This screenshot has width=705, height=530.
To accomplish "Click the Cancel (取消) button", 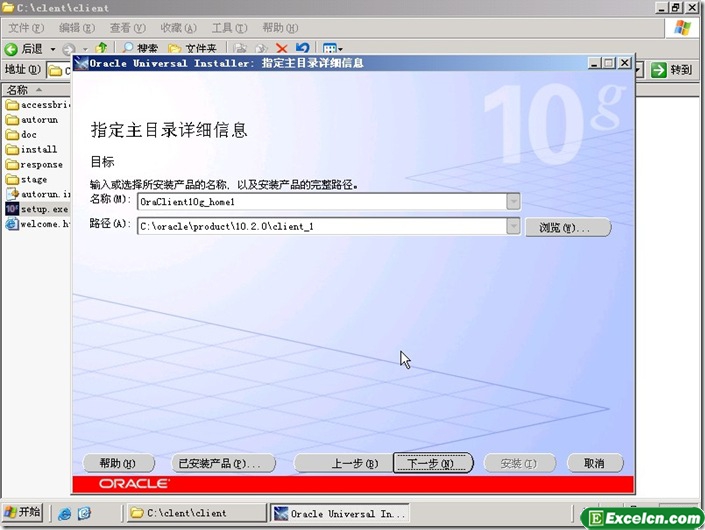I will pos(594,464).
